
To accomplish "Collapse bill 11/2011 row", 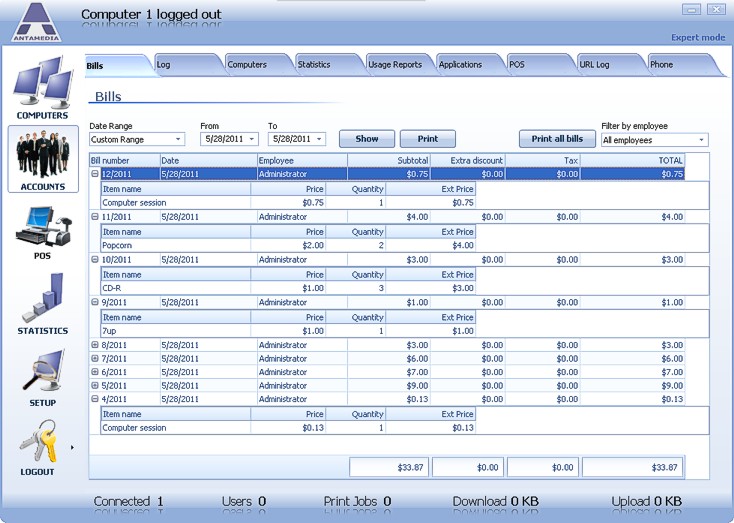I will click(95, 217).
